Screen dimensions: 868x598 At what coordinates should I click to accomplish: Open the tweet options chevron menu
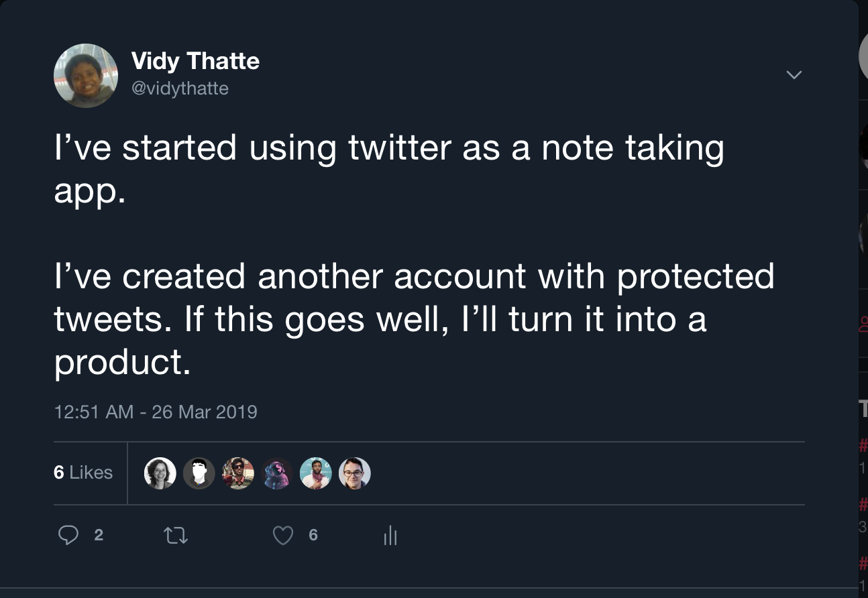tap(794, 74)
